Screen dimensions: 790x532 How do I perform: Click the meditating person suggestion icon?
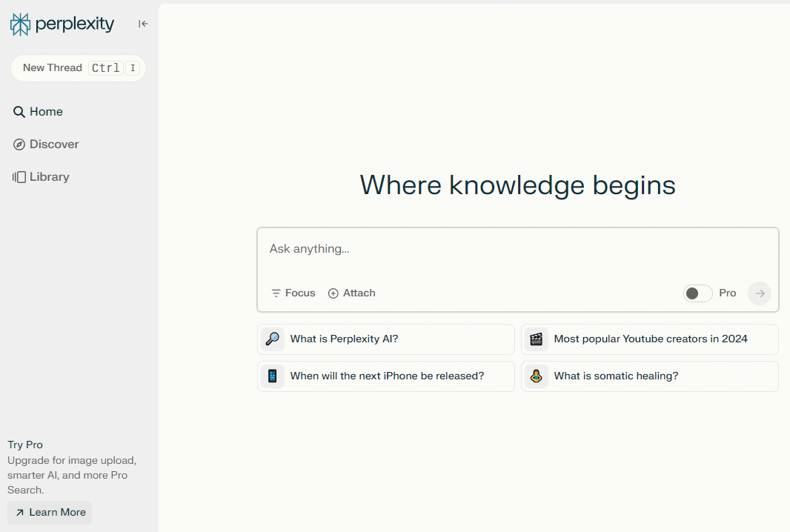tap(536, 376)
